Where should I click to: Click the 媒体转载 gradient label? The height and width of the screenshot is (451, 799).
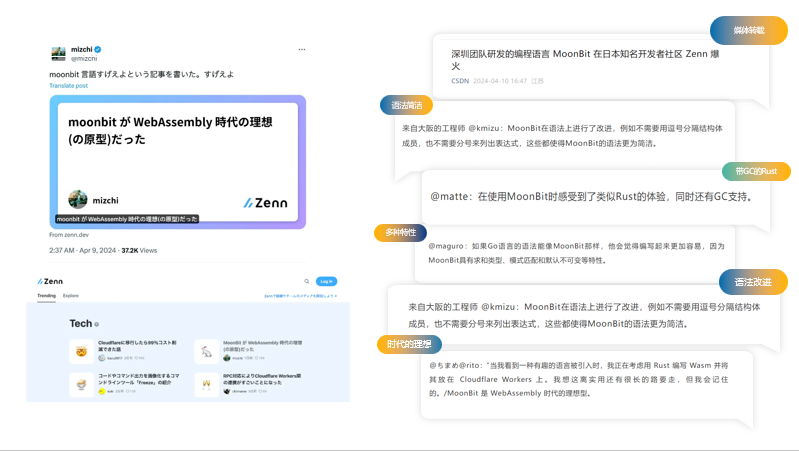pyautogui.click(x=749, y=31)
